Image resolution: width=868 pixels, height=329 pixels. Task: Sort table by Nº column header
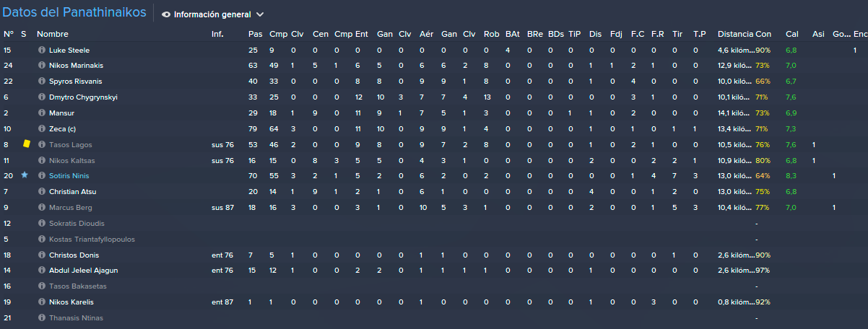pyautogui.click(x=8, y=34)
